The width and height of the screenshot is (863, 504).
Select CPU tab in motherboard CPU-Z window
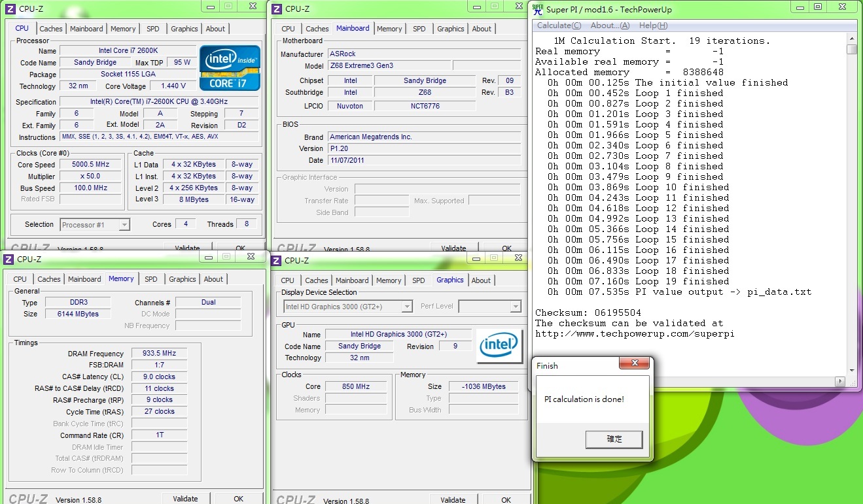coord(288,29)
